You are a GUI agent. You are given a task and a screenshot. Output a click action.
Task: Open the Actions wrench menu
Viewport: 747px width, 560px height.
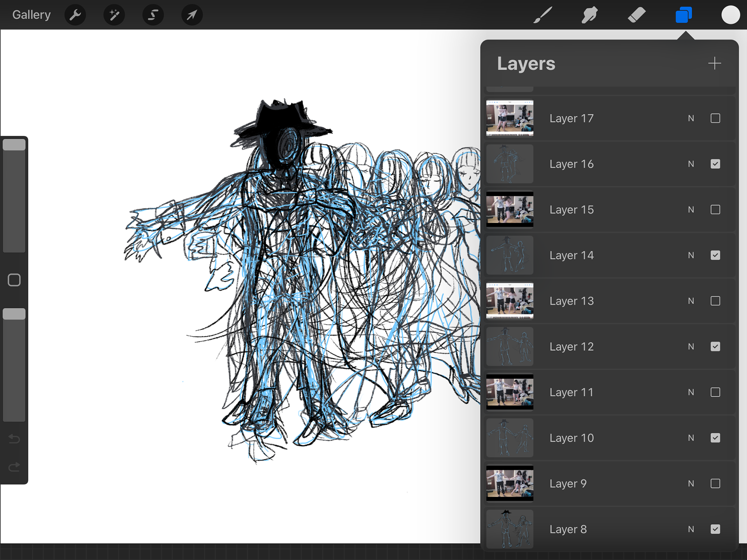coord(75,15)
